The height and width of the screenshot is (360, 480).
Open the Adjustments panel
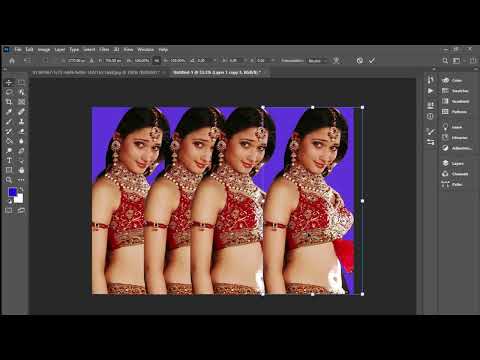tap(456, 148)
